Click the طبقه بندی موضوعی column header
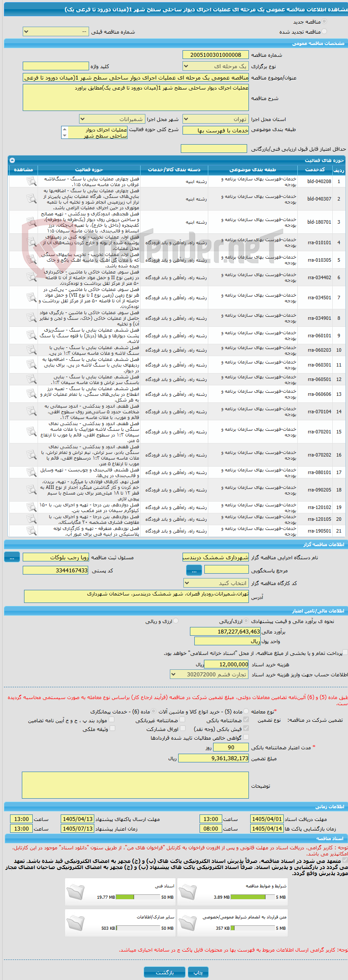 tap(253, 170)
